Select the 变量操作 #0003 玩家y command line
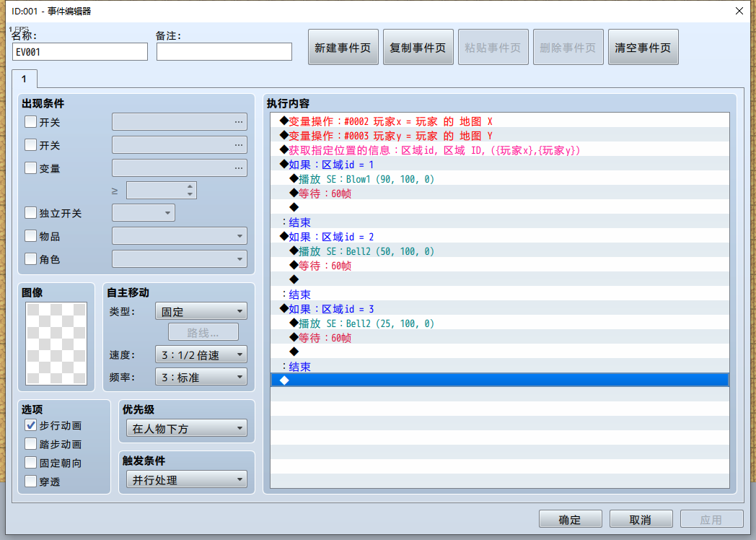Viewport: 756px width, 540px height. point(499,136)
